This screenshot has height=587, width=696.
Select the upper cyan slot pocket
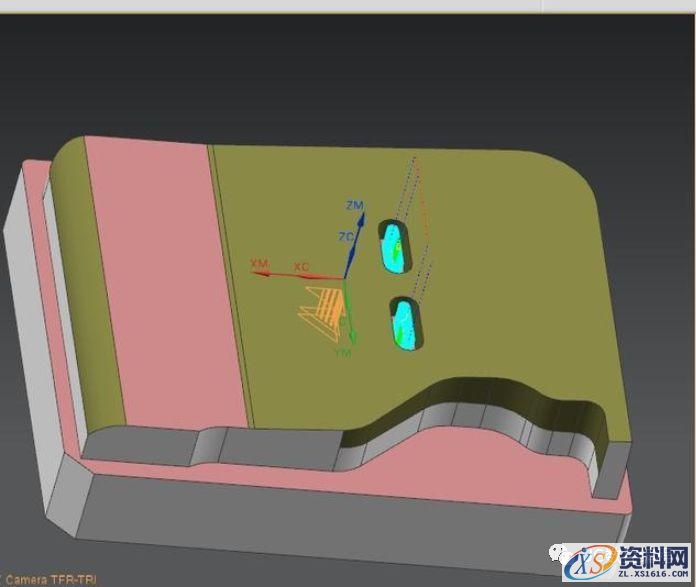tap(394, 247)
